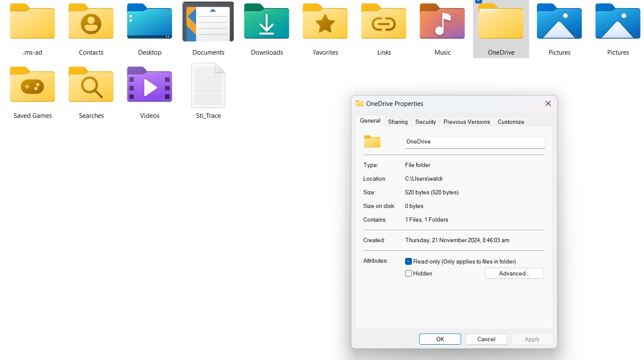
Task: Close the OneDrive Properties dialog
Action: (548, 103)
